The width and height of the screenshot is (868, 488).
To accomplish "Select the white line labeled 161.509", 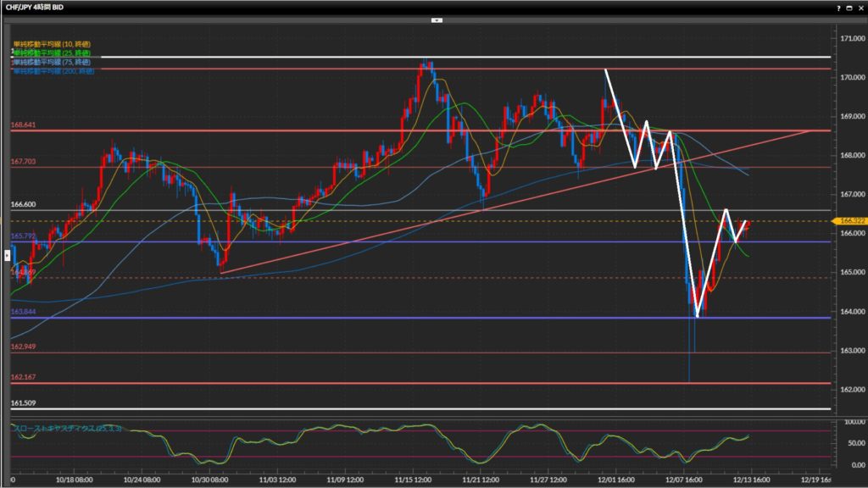I will tap(339, 409).
